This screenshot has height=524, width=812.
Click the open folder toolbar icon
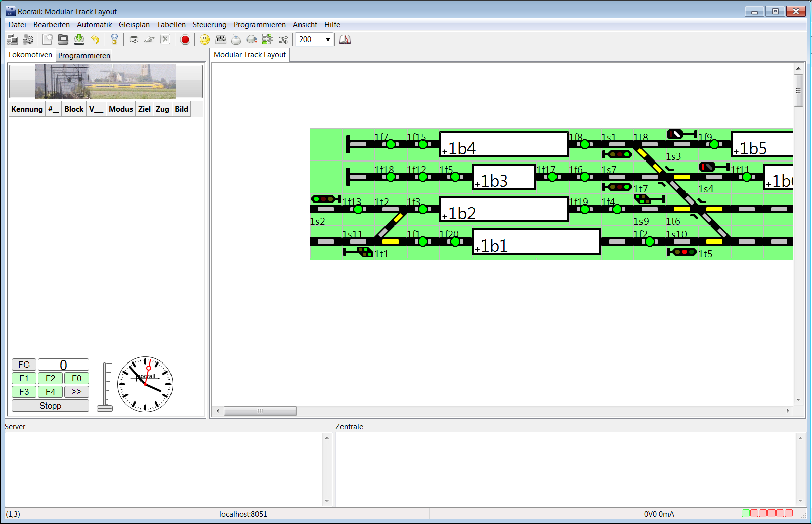(63, 39)
